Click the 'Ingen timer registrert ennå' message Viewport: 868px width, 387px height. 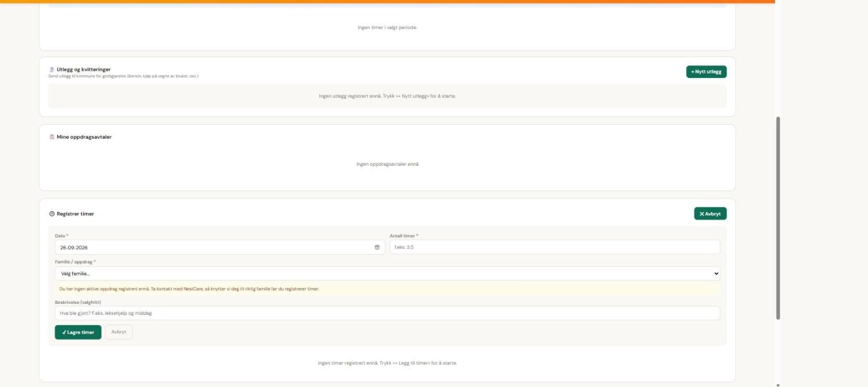388,363
